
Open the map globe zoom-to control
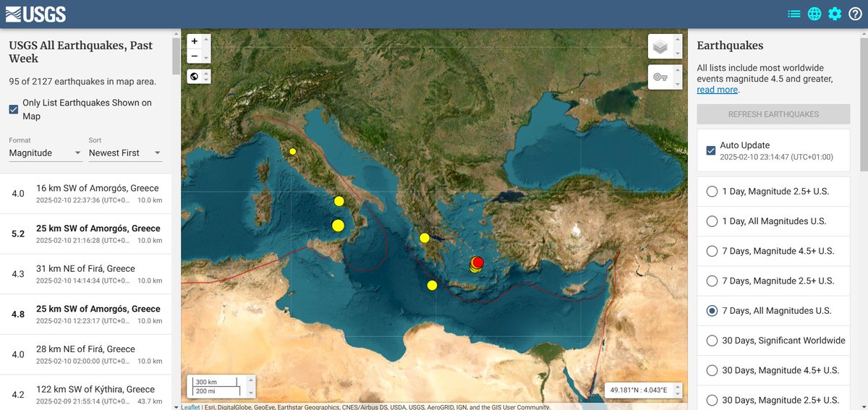(x=194, y=76)
